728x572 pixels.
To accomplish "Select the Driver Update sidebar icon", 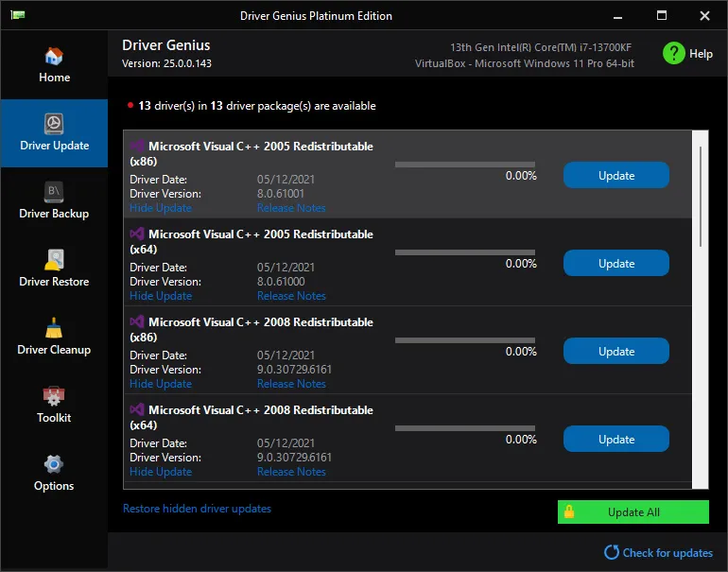I will [54, 124].
